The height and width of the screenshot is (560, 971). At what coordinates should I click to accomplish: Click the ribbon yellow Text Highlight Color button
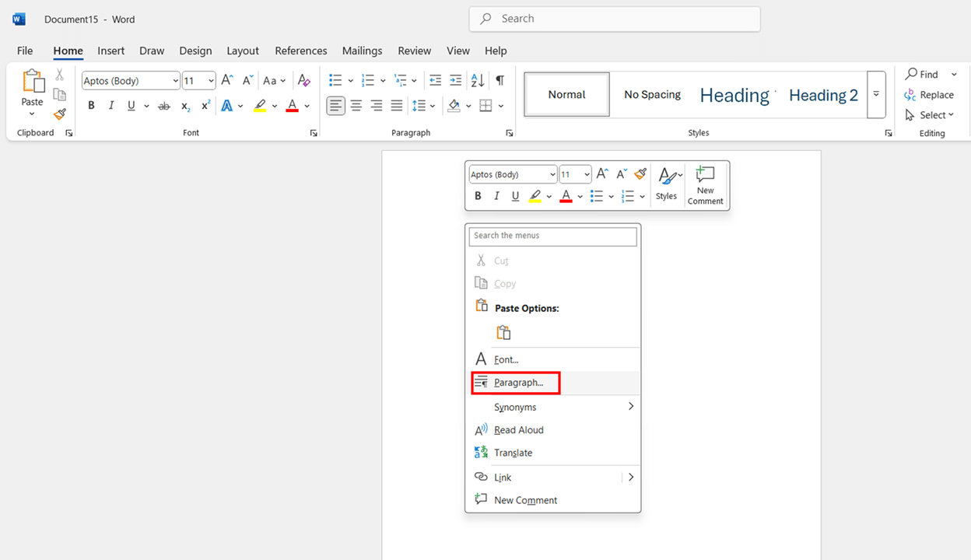tap(261, 106)
